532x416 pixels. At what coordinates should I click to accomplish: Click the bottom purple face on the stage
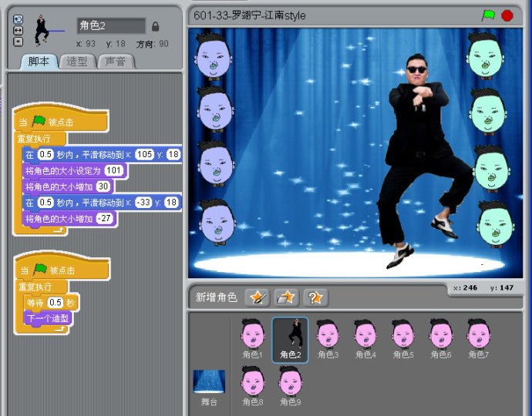click(x=217, y=222)
